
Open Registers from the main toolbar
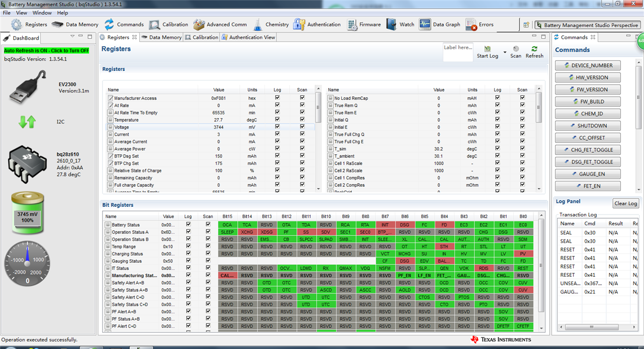tap(29, 25)
